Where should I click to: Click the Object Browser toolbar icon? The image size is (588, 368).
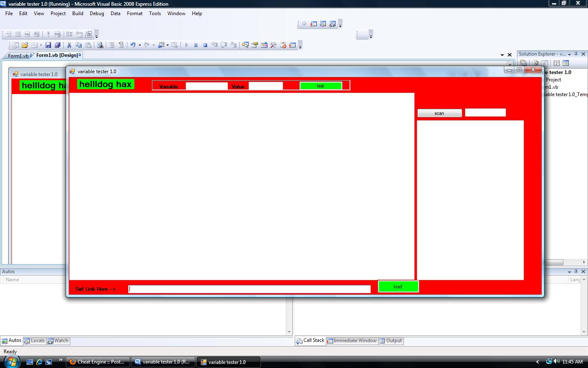tap(264, 45)
